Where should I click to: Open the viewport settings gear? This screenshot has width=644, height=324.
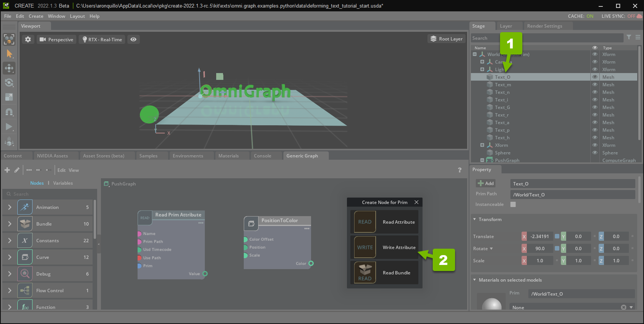point(28,39)
